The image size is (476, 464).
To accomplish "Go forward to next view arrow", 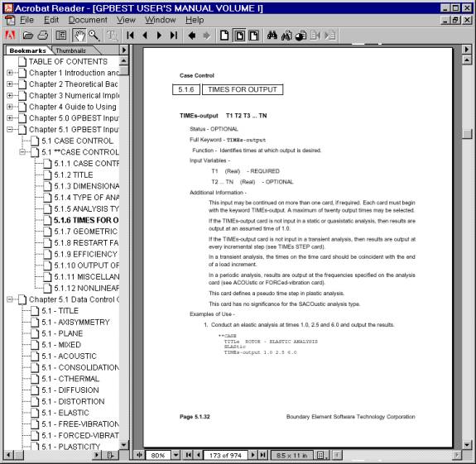I will click(x=206, y=36).
